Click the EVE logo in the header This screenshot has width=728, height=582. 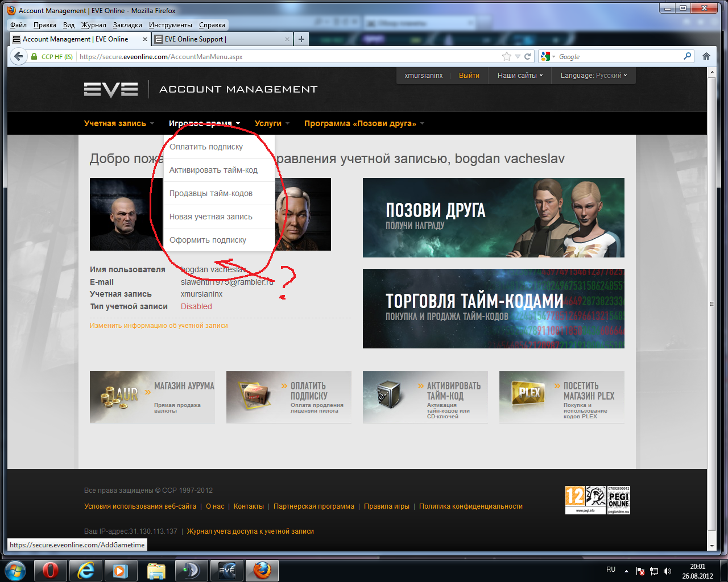[111, 89]
